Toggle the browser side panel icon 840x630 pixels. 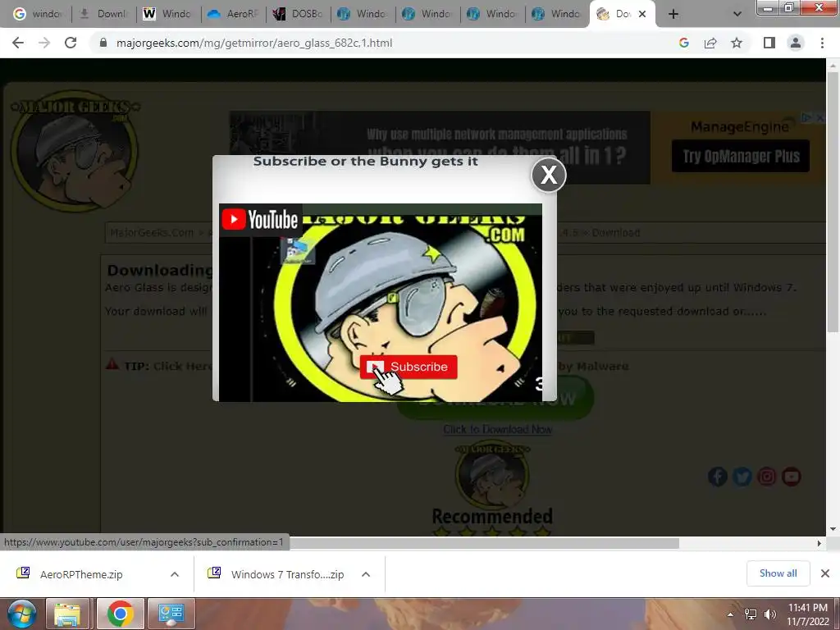click(x=769, y=43)
